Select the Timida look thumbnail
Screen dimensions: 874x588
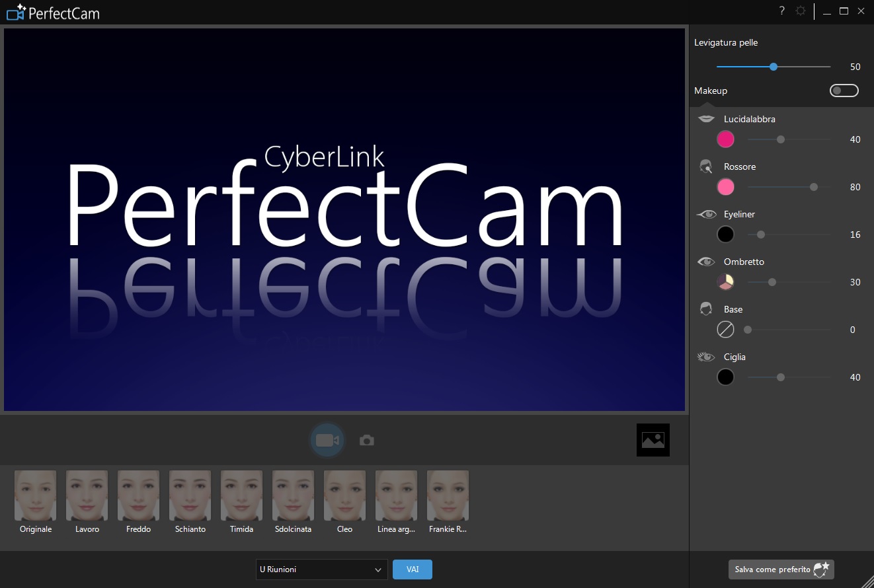tap(242, 496)
